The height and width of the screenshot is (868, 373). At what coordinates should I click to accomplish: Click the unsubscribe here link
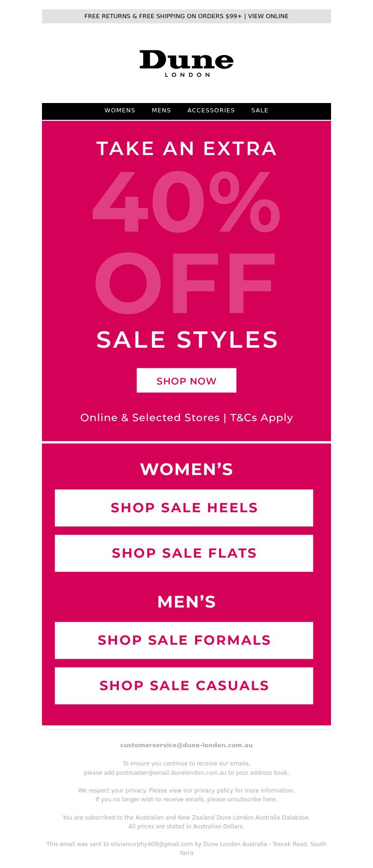pos(252,799)
